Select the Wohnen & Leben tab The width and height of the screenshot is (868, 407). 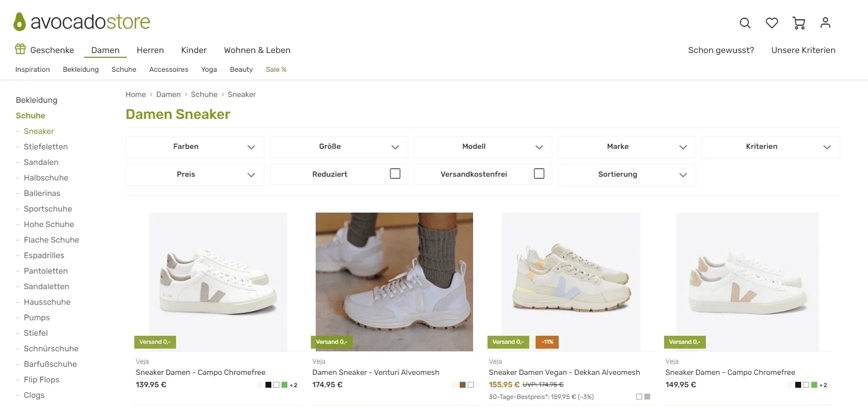257,50
